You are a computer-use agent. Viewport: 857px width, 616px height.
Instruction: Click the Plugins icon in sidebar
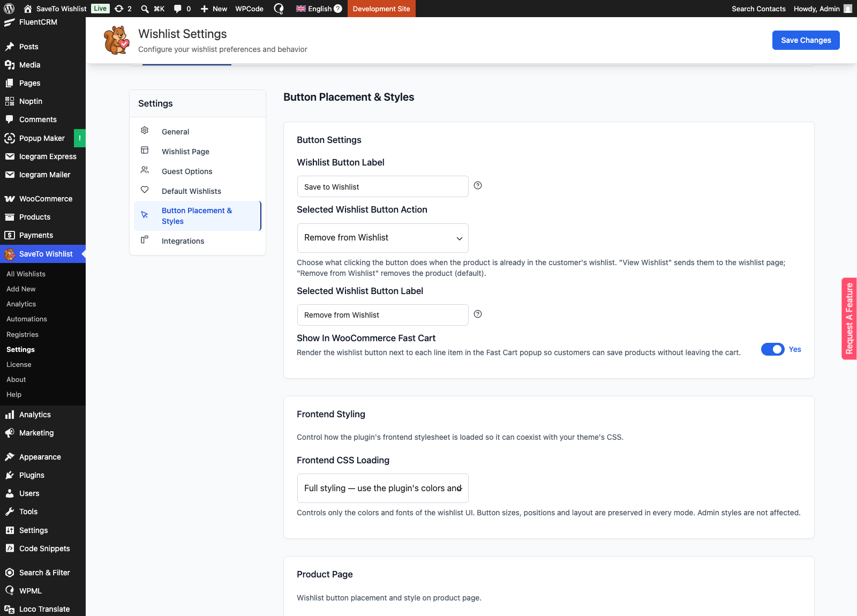(10, 475)
